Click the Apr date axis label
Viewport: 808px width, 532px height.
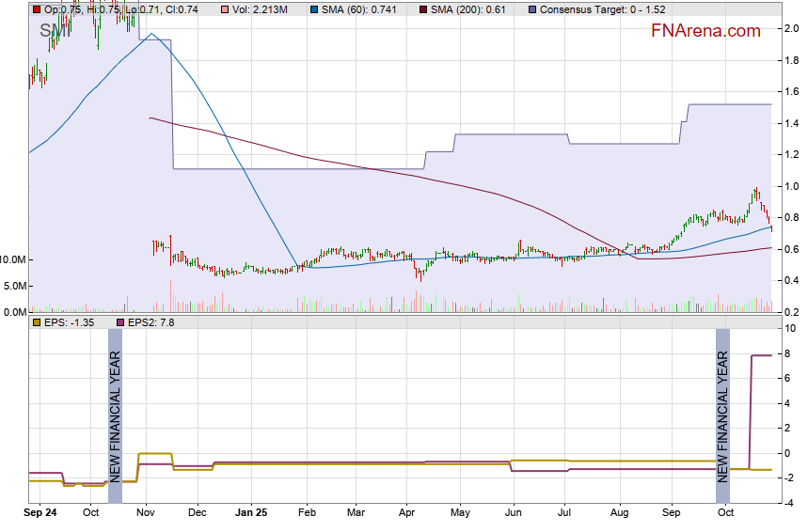[x=406, y=514]
